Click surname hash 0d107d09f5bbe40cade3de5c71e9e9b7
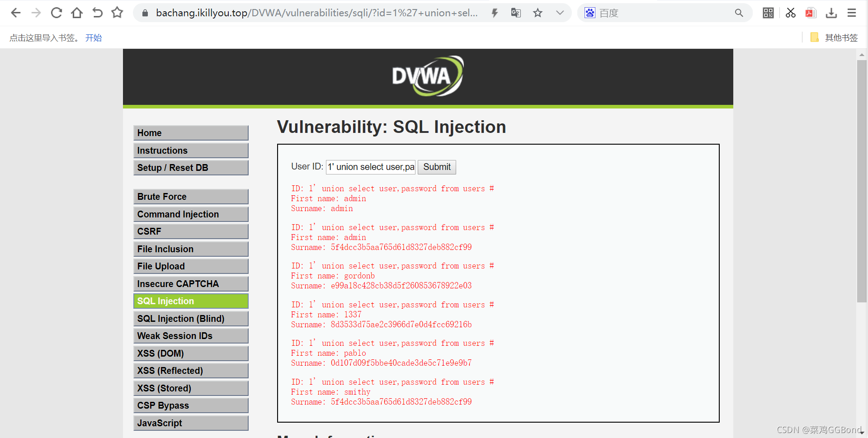Viewport: 868px width, 438px height. coord(401,363)
